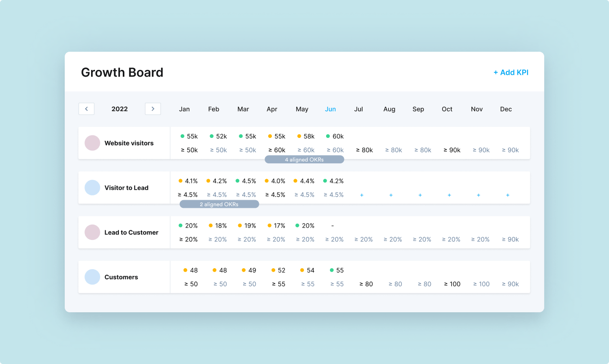Select the Customers blue avatar
609x364 pixels.
tap(93, 277)
